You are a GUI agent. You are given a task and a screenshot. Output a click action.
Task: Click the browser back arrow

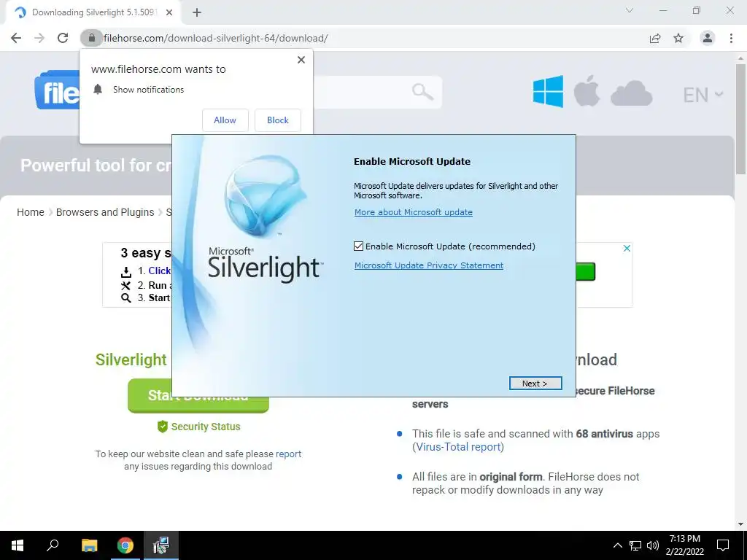click(16, 38)
